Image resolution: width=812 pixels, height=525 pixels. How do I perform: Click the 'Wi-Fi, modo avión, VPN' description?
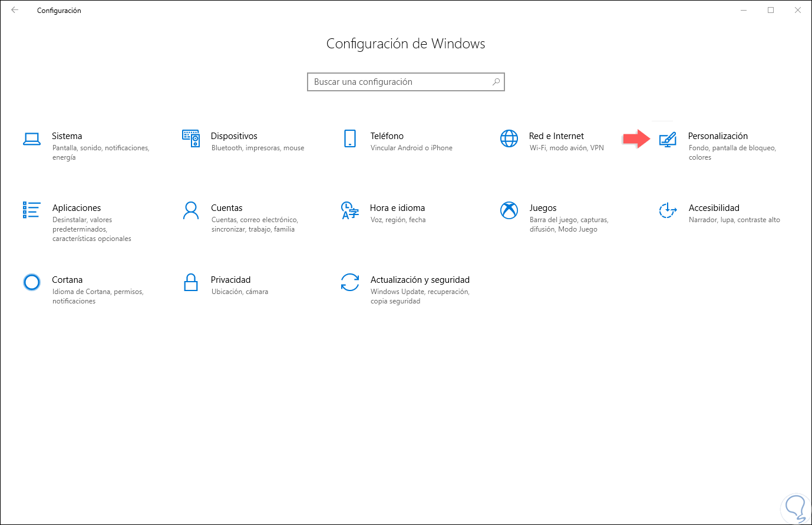pos(567,148)
